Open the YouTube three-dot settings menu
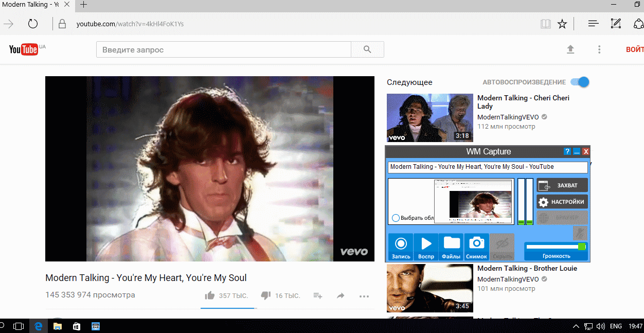The image size is (644, 333). coord(599,49)
